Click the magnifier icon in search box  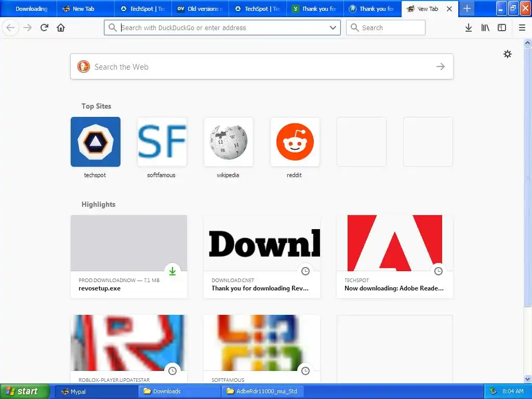click(x=354, y=28)
